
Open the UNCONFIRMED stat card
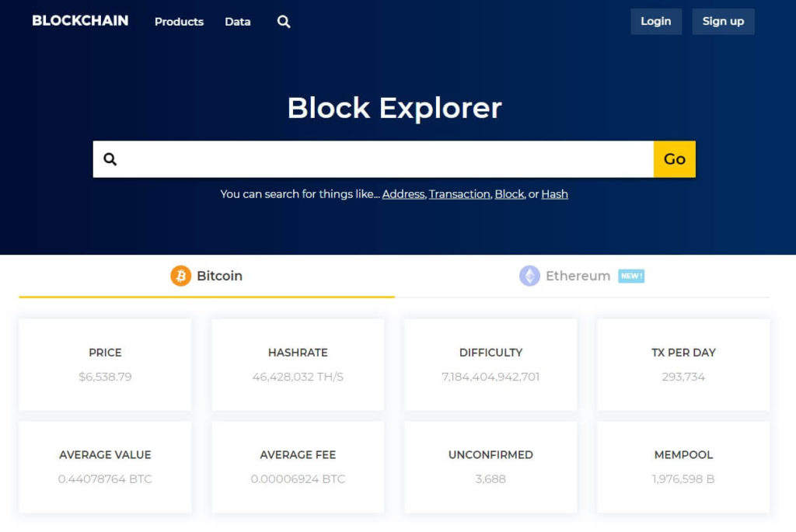(491, 467)
